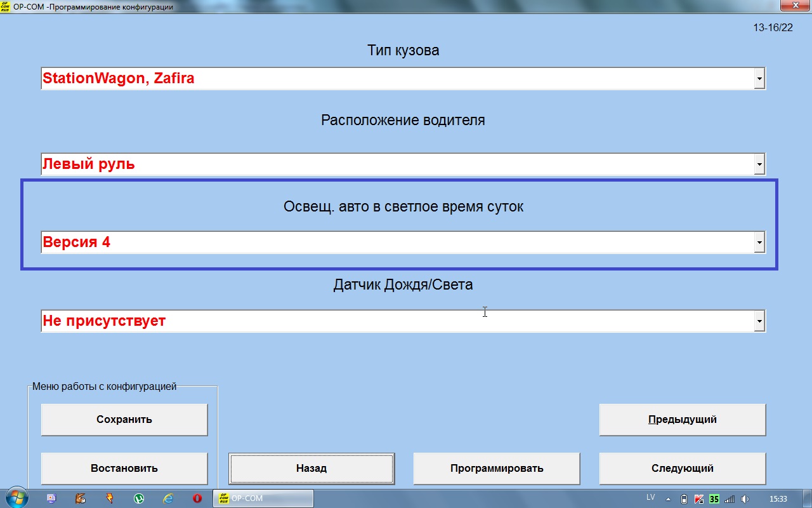The image size is (812, 508).
Task: Open the volume speaker tray icon
Action: 745,499
